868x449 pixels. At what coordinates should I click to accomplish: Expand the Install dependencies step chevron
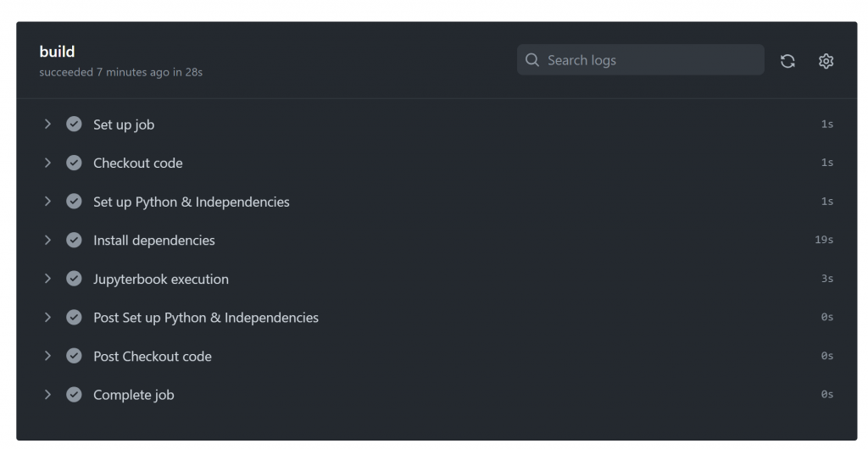(x=47, y=241)
